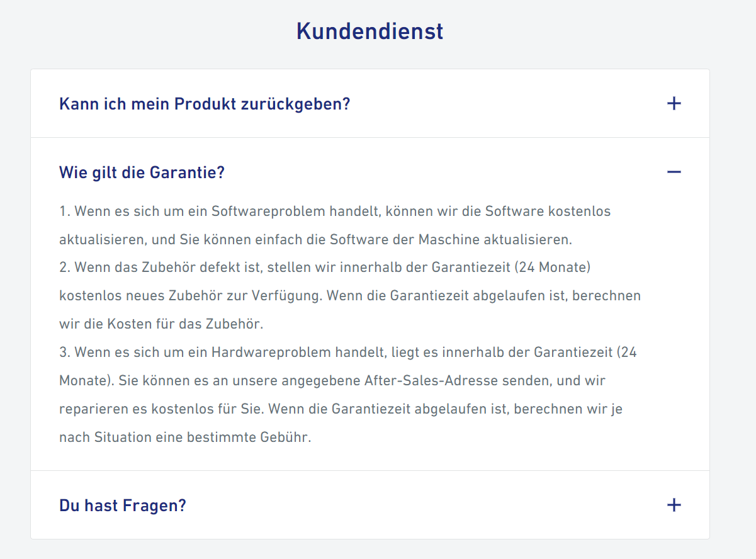756x559 pixels.
Task: Expand the "Du hast Fragen?" question
Action: 123,505
